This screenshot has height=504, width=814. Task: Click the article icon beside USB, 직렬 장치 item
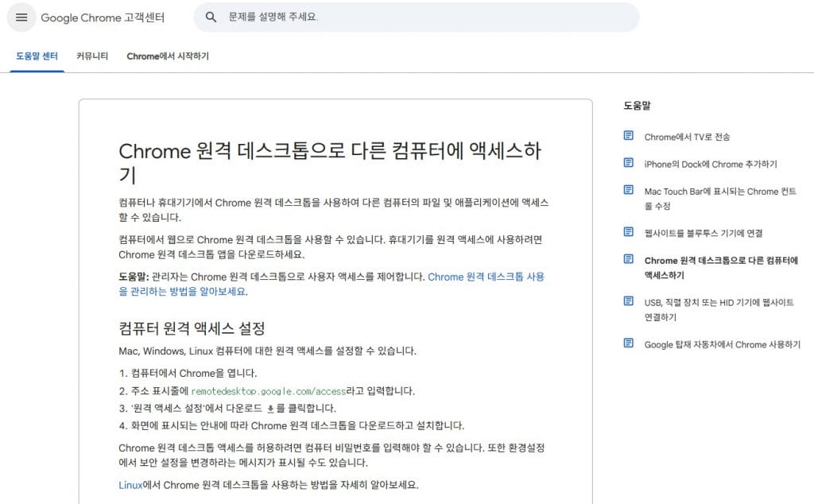tap(628, 301)
